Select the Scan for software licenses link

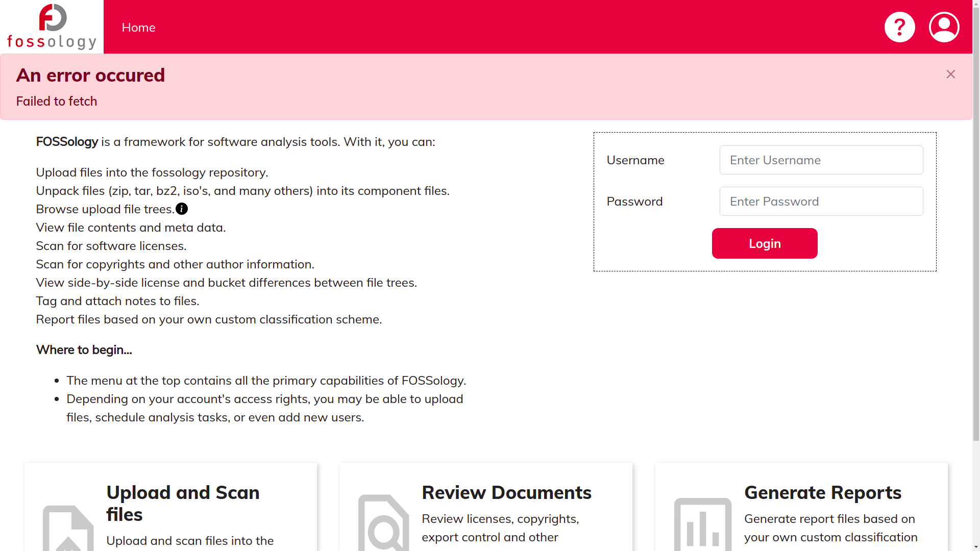coord(111,245)
